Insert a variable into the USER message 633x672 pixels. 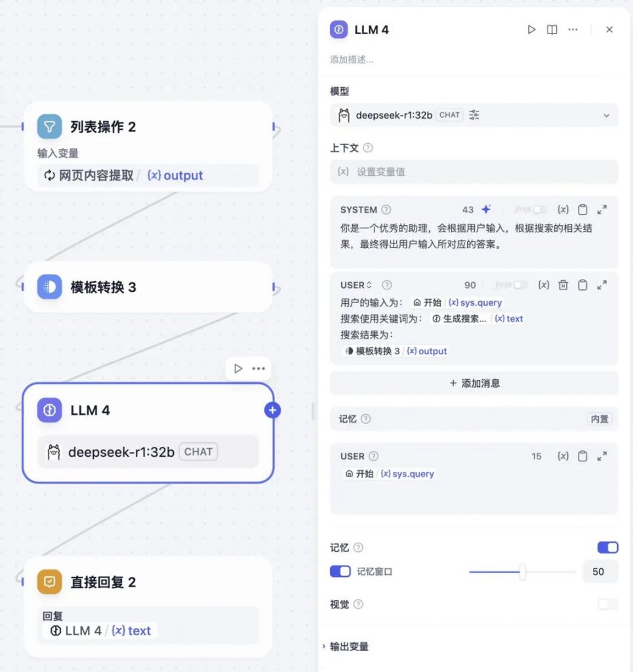(544, 285)
